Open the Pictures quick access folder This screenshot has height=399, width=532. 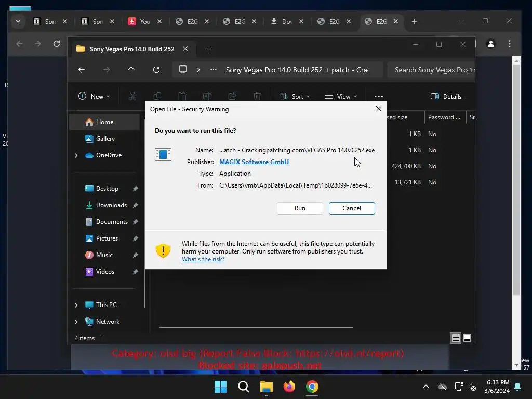(x=107, y=238)
